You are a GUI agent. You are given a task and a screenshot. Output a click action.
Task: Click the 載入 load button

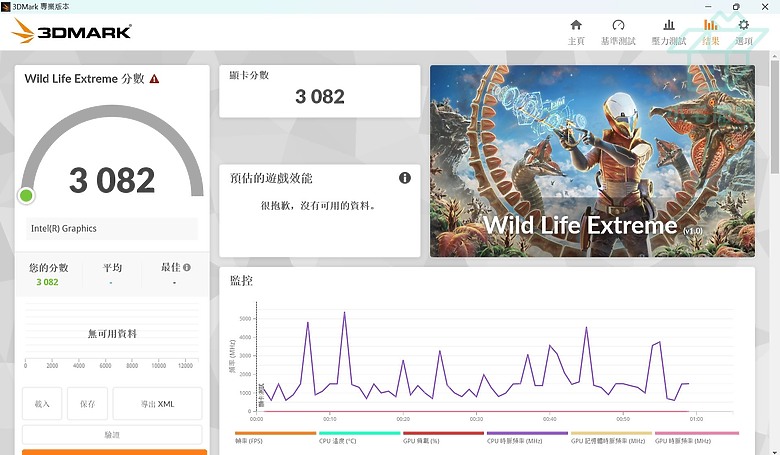[42, 404]
